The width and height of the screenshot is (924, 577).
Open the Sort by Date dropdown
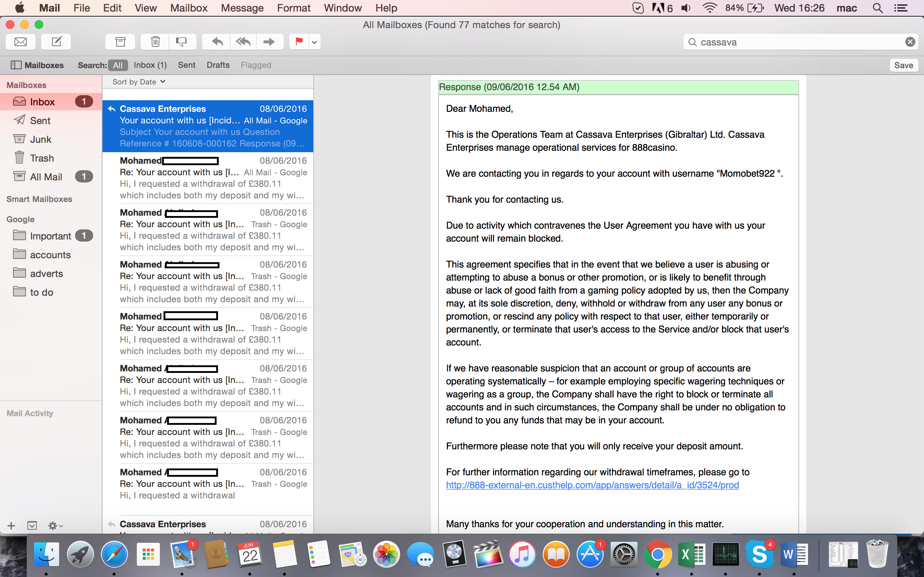[x=139, y=82]
